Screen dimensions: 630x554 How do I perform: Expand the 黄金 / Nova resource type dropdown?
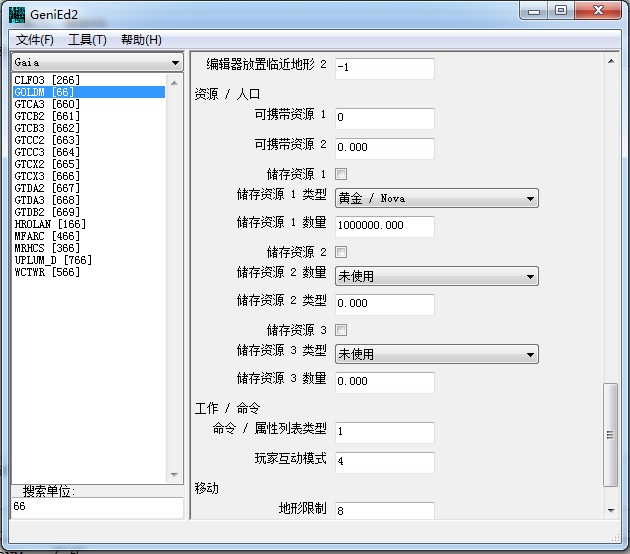(x=436, y=198)
